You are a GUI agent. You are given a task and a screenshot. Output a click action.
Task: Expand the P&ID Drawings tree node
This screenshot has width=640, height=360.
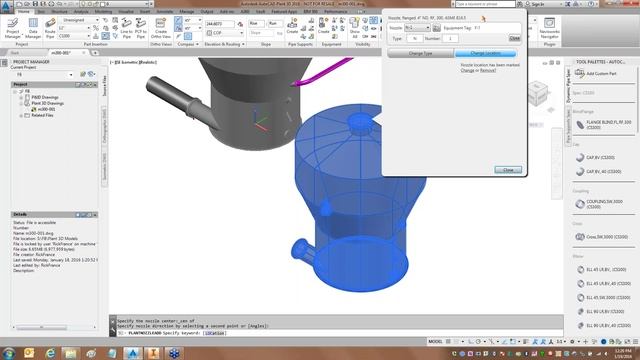point(21,98)
